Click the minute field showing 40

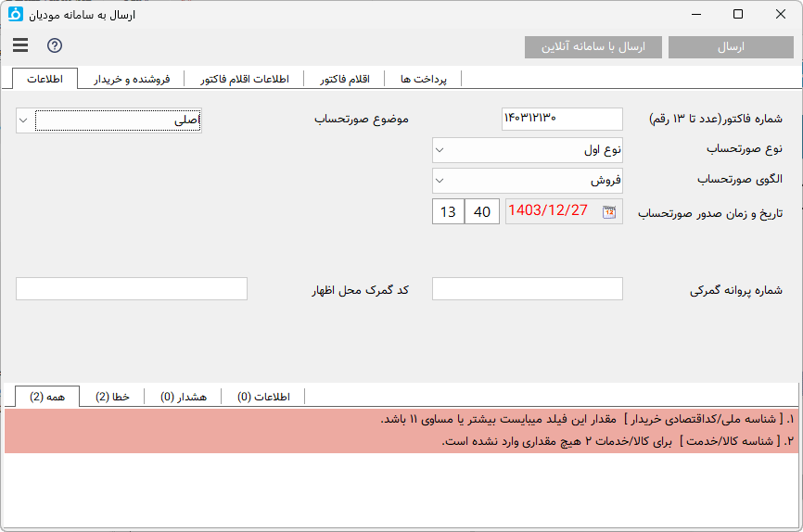coord(482,211)
